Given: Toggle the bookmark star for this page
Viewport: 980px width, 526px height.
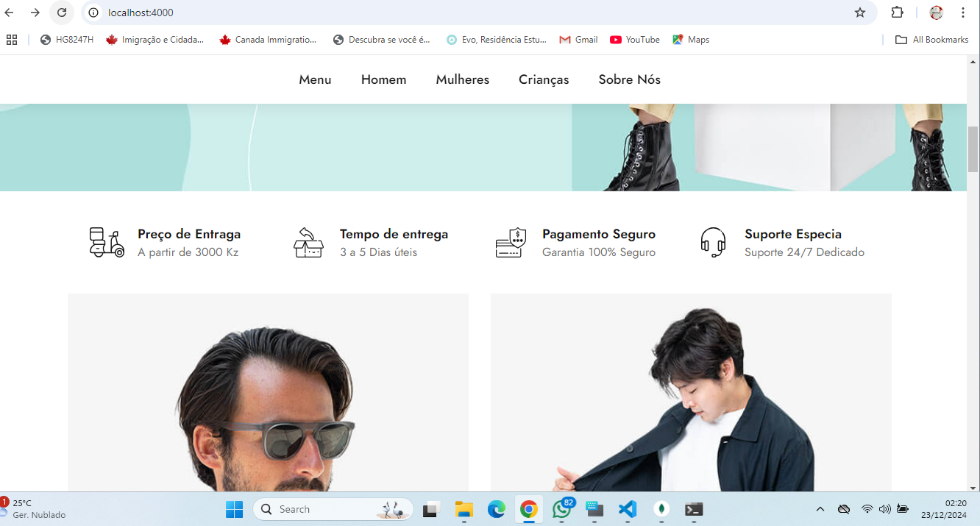Looking at the screenshot, I should [x=860, y=13].
